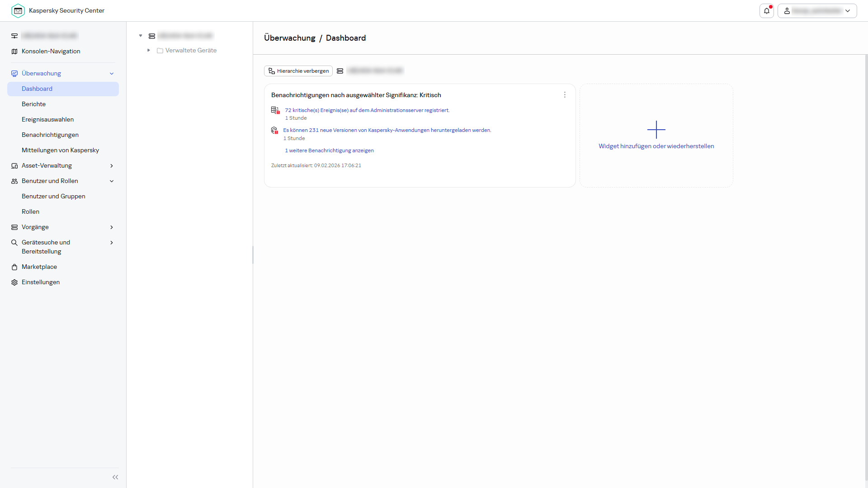This screenshot has height=488, width=868.
Task: Click the plus icon to add widget
Action: (656, 130)
